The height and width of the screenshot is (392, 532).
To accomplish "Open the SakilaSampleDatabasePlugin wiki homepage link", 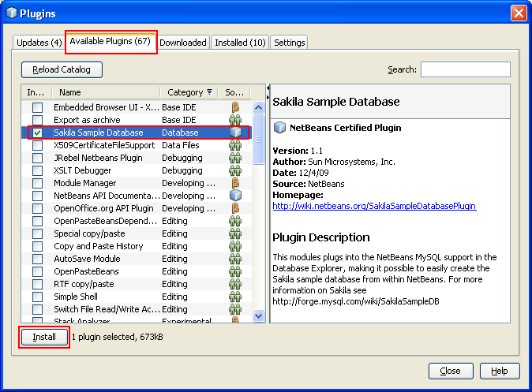I will click(374, 206).
